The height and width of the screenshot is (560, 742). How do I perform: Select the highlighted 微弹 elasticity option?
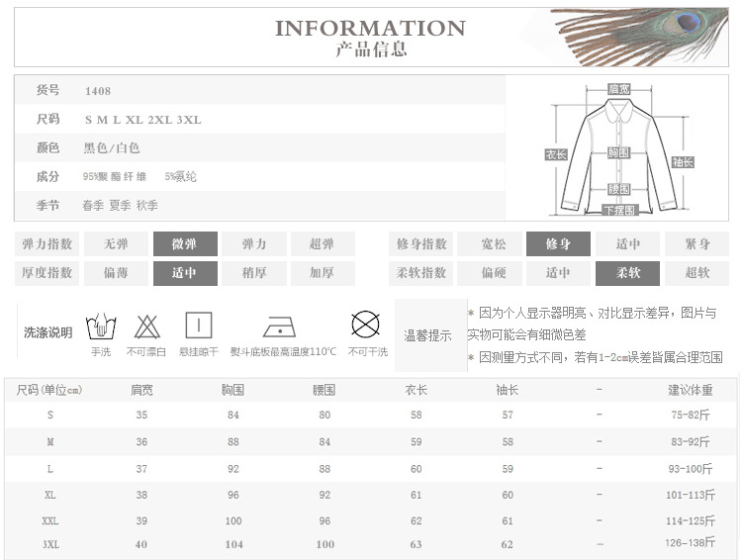(185, 243)
